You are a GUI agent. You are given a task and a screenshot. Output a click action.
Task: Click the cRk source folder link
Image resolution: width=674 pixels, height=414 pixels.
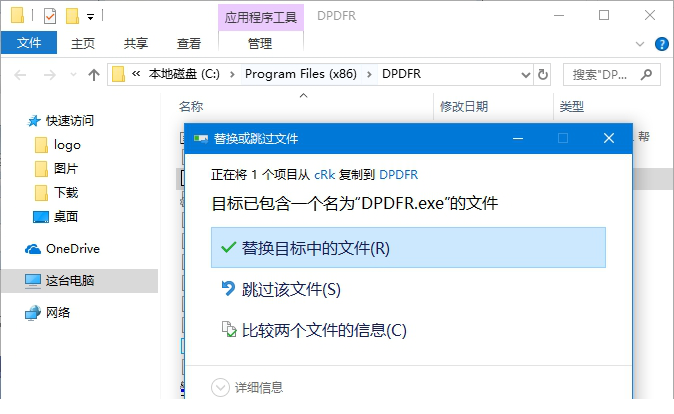[325, 175]
